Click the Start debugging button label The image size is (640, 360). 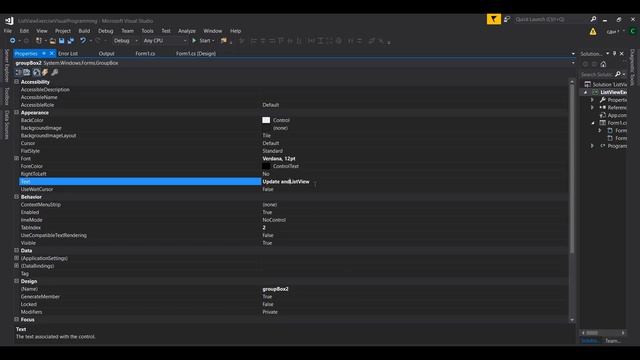click(205, 41)
